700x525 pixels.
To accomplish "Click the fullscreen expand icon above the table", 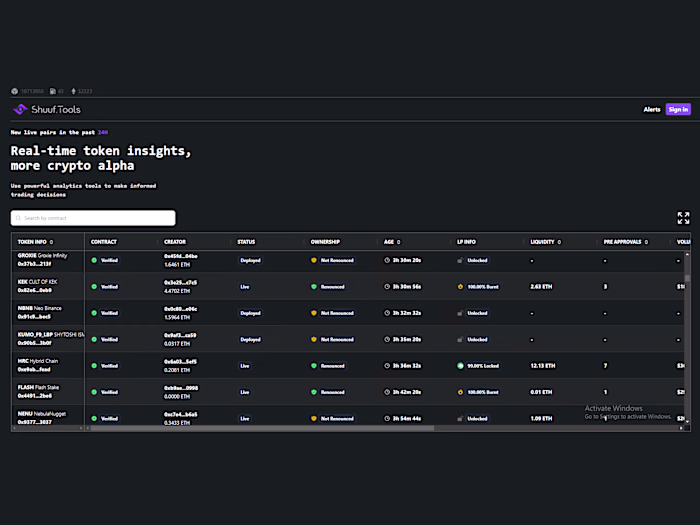I will point(683,218).
